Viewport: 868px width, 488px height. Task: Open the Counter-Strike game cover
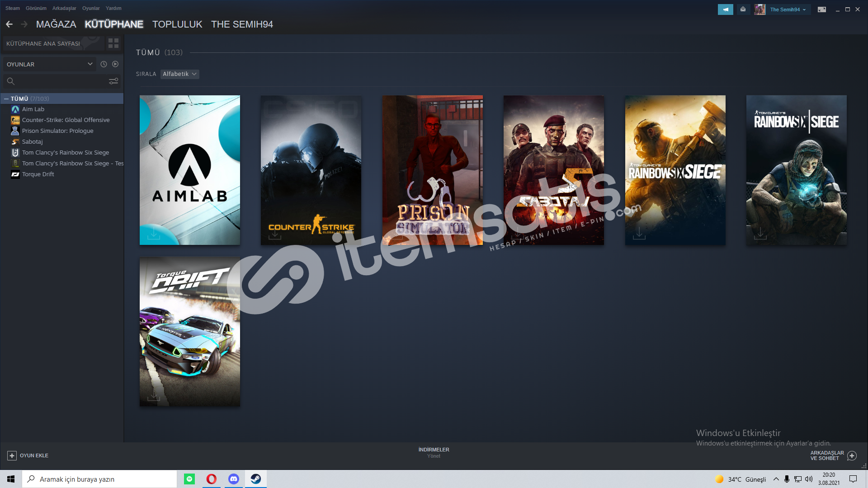point(311,170)
